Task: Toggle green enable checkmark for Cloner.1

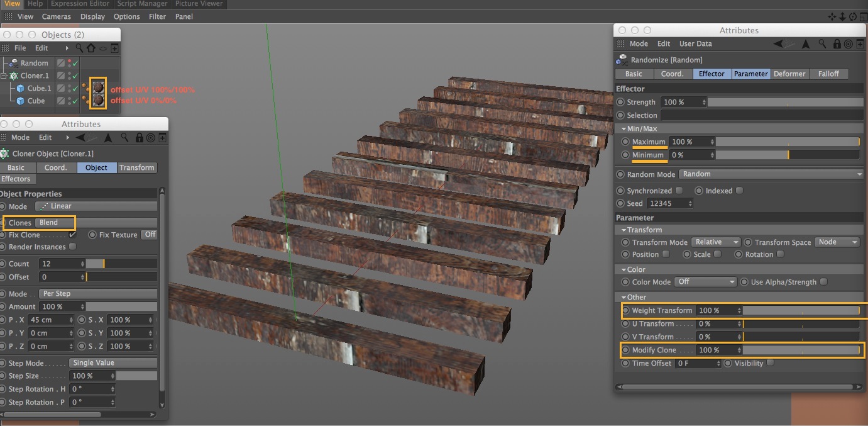Action: [75, 76]
